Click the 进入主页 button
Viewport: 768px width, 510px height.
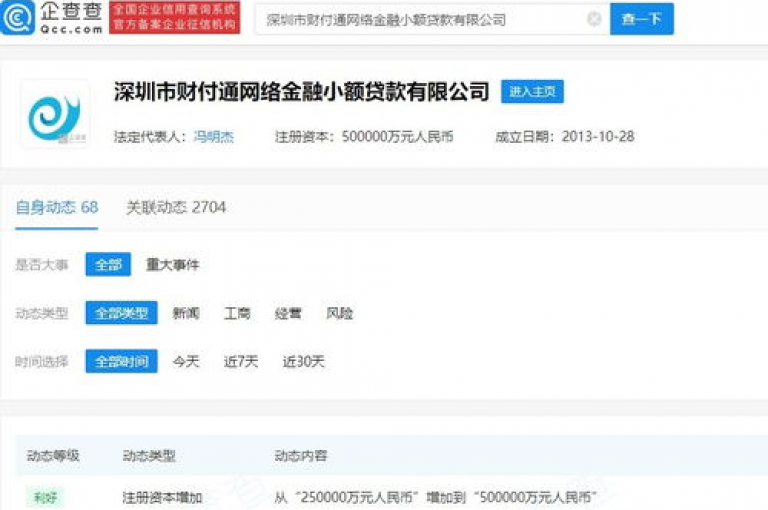coord(532,92)
